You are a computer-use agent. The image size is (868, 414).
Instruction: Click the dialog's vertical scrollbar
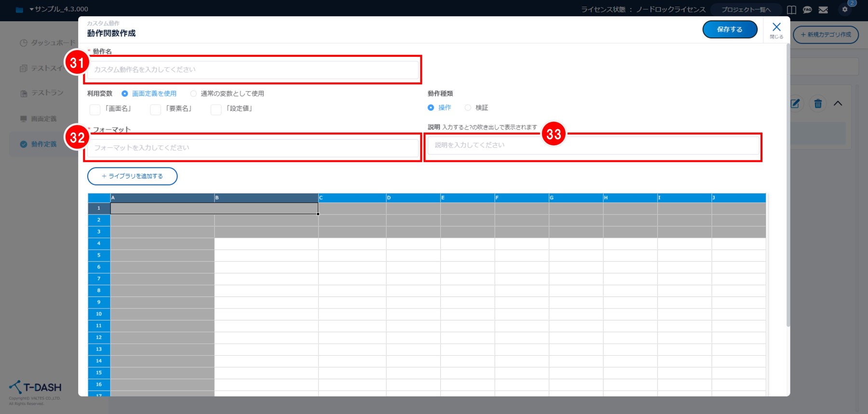pyautogui.click(x=788, y=193)
